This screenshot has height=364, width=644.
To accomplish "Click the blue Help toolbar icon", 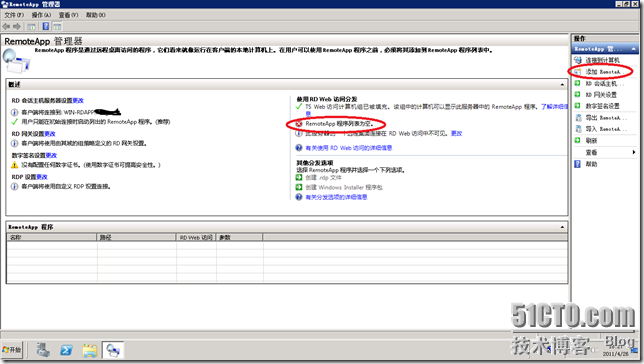I will pos(46,27).
